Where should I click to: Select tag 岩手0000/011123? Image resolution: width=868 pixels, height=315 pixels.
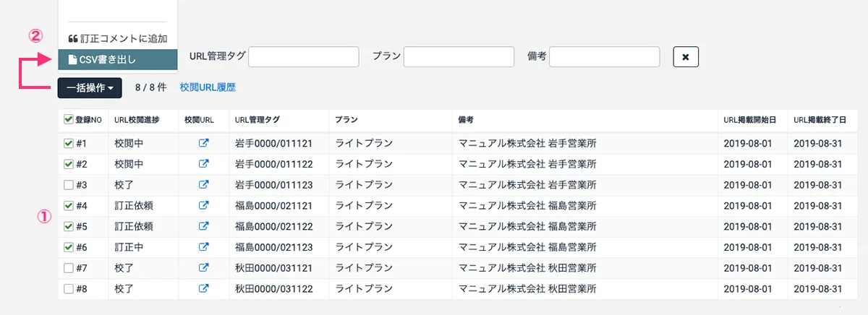click(274, 185)
